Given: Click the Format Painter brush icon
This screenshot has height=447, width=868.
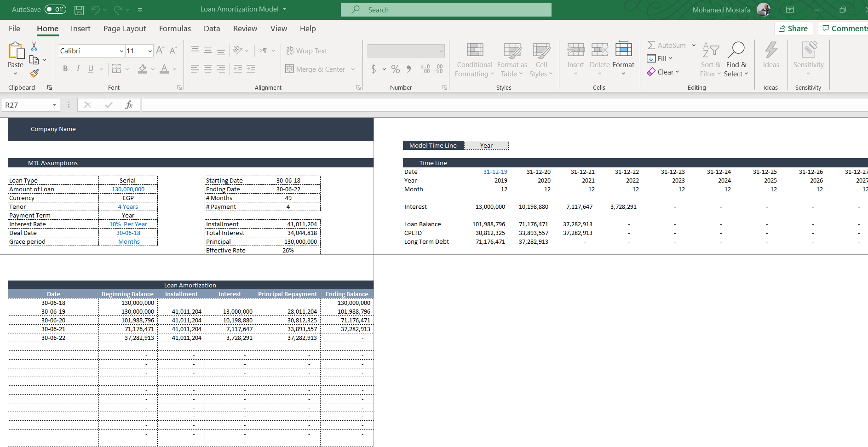Looking at the screenshot, I should point(34,73).
